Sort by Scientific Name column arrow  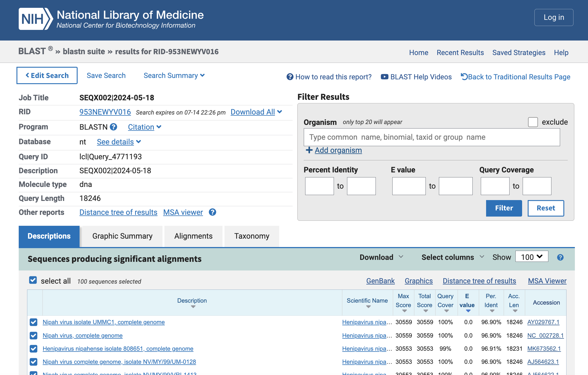[x=368, y=307]
